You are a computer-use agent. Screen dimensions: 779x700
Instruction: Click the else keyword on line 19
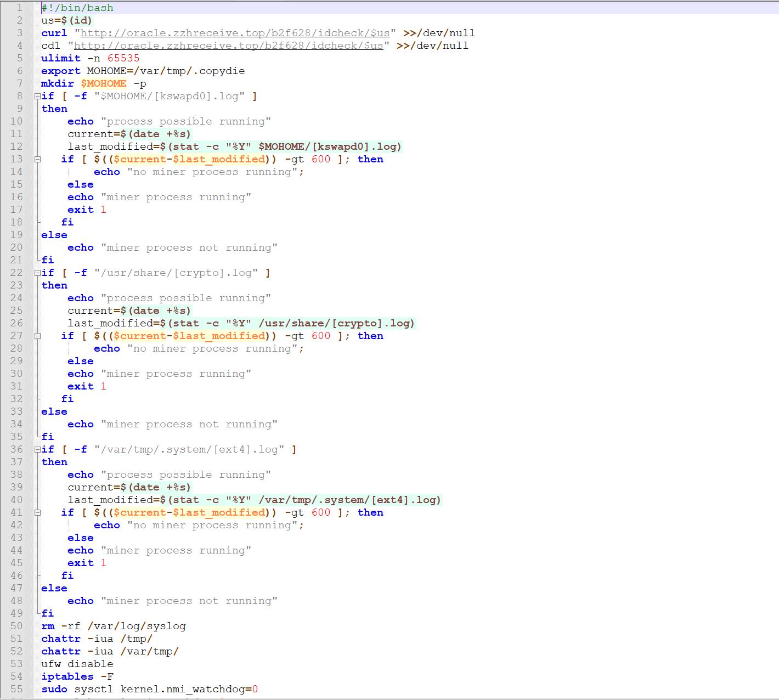[54, 235]
